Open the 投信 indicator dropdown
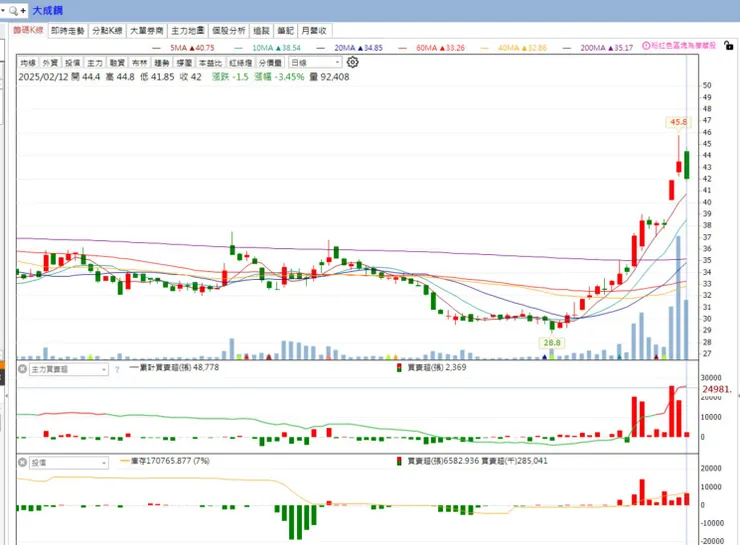Image resolution: width=740 pixels, height=545 pixels. (69, 463)
